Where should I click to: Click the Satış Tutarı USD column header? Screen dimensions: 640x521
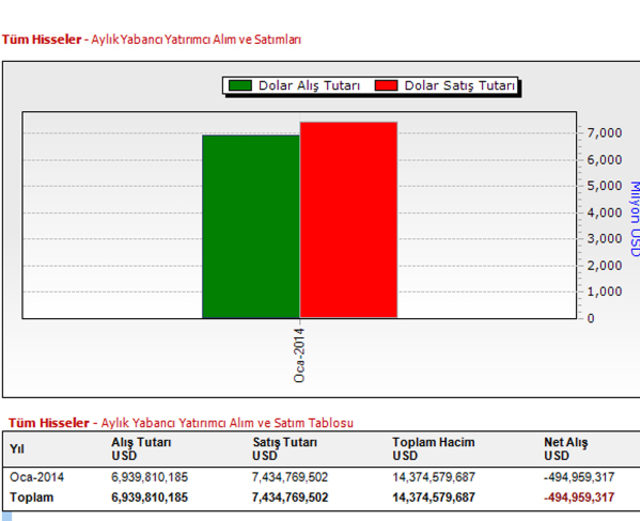pos(284,449)
